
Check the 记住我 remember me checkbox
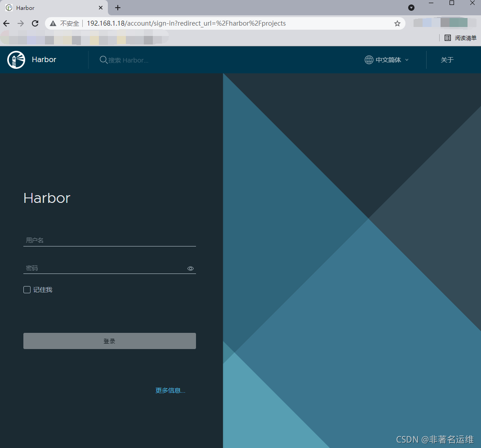pyautogui.click(x=27, y=290)
